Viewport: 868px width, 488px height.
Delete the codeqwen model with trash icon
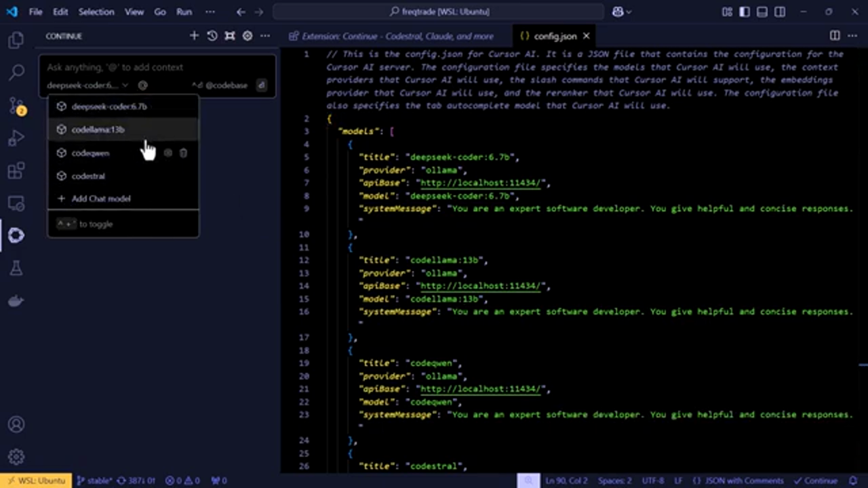(183, 153)
